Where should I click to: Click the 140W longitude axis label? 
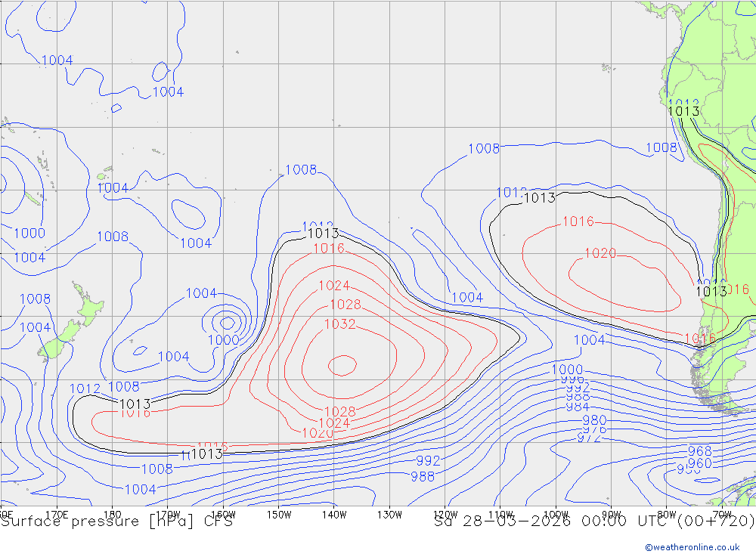click(x=334, y=515)
